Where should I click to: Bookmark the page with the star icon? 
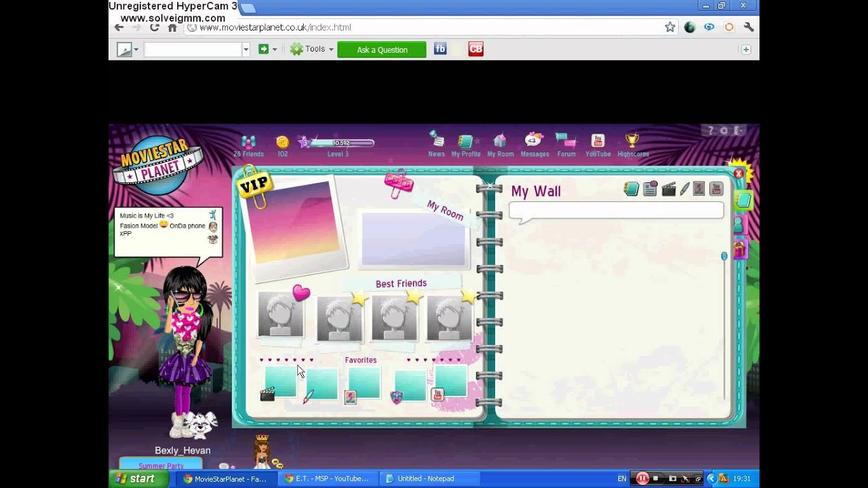pyautogui.click(x=670, y=27)
